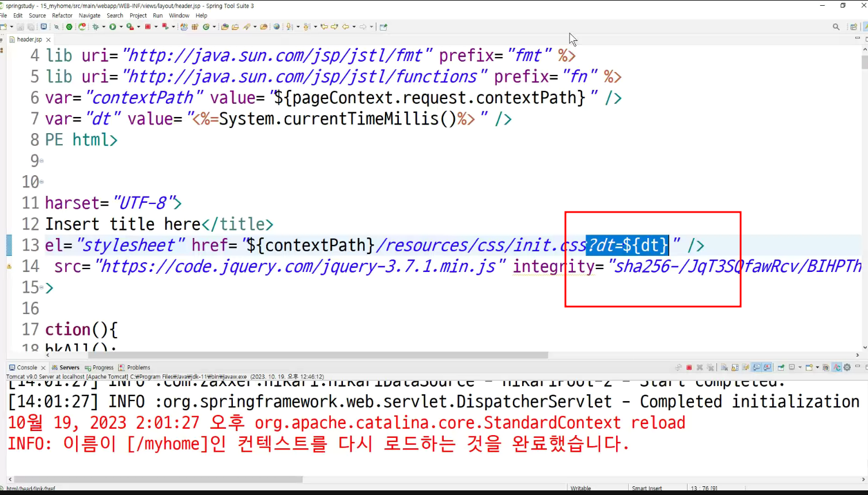Minimize the Console view panel
Image resolution: width=868 pixels, height=495 pixels.
[858, 366]
